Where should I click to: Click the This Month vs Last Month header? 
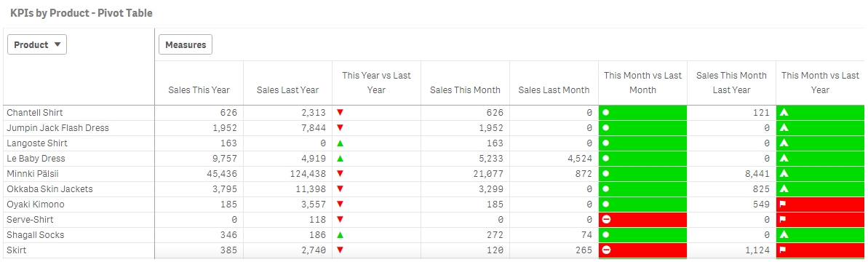point(642,82)
